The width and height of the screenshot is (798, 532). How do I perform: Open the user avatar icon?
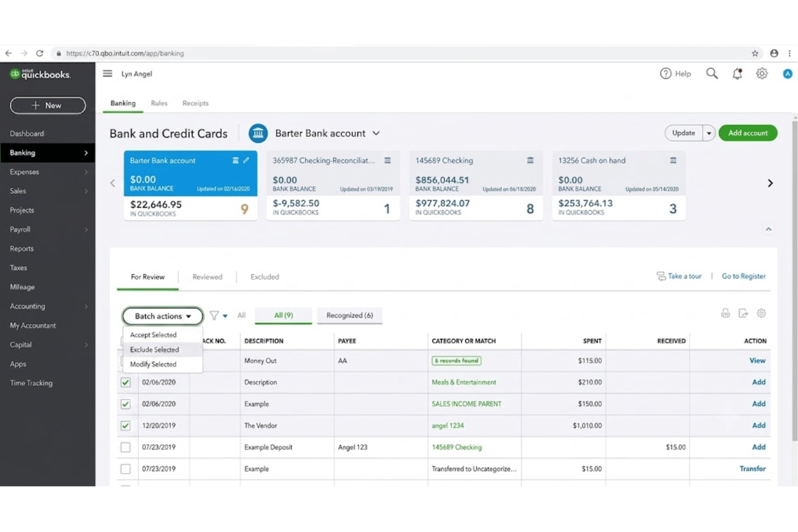coord(788,74)
